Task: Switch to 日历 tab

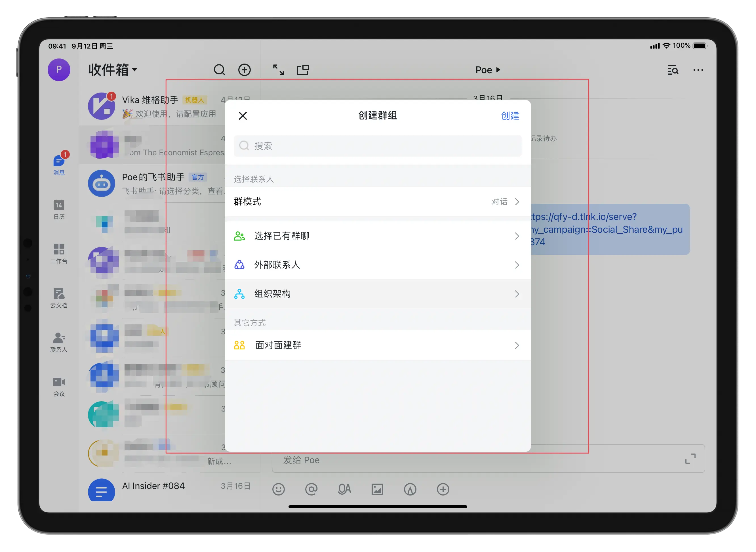Action: click(59, 209)
